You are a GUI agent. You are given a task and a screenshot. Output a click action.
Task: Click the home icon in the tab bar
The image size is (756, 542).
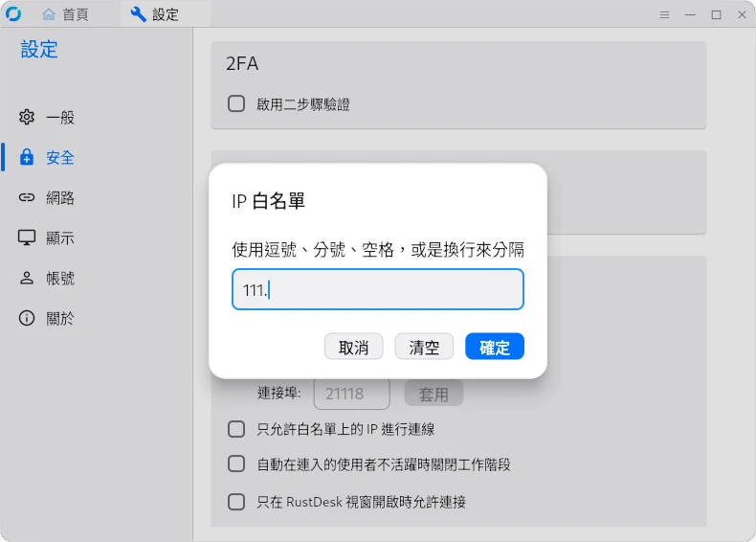[x=49, y=14]
